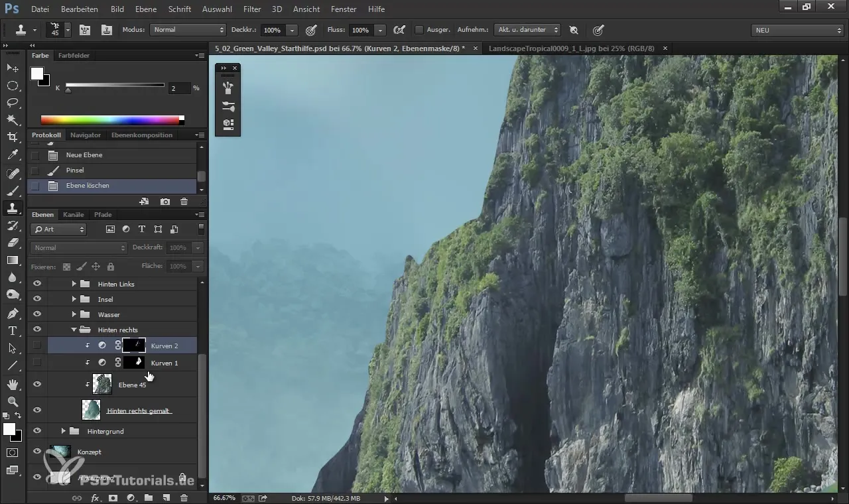
Task: Select the Neue Ebene history state
Action: [111, 155]
